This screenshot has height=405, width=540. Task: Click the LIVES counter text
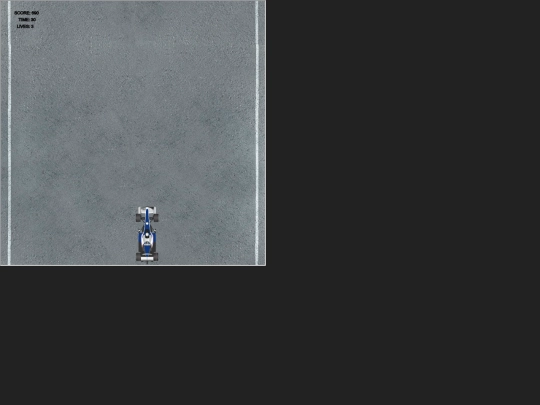click(x=25, y=26)
